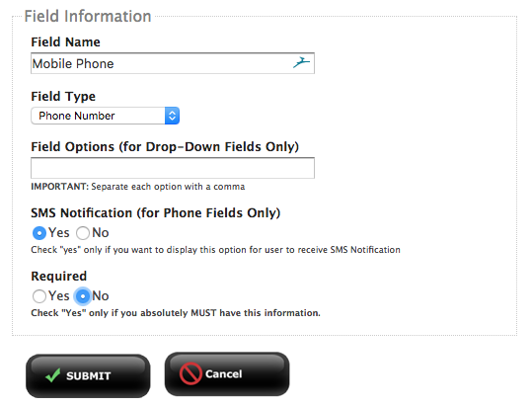Click the green checkmark on SUBMIT
The height and width of the screenshot is (407, 532).
pyautogui.click(x=53, y=375)
